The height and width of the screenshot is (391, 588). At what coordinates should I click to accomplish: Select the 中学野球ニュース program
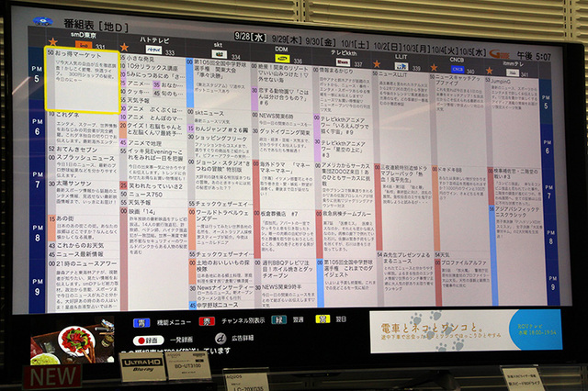pos(220,305)
